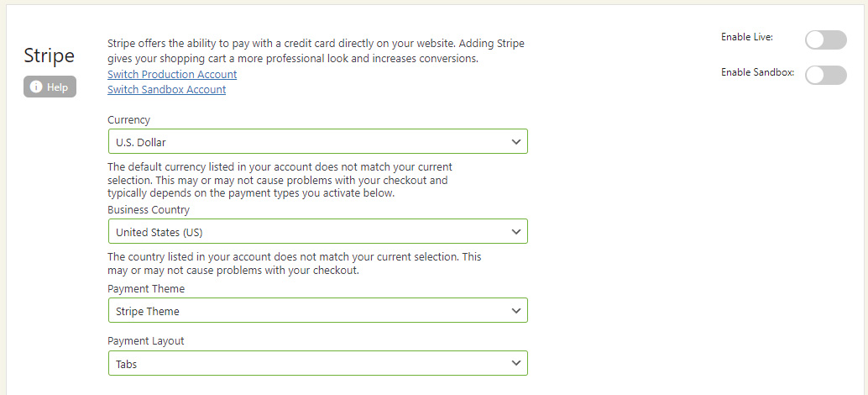868x395 pixels.
Task: Click the Switch Production Account link
Action: (172, 74)
